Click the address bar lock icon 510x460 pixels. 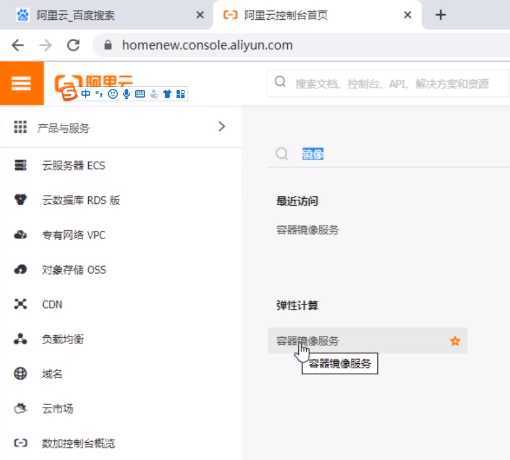click(108, 45)
